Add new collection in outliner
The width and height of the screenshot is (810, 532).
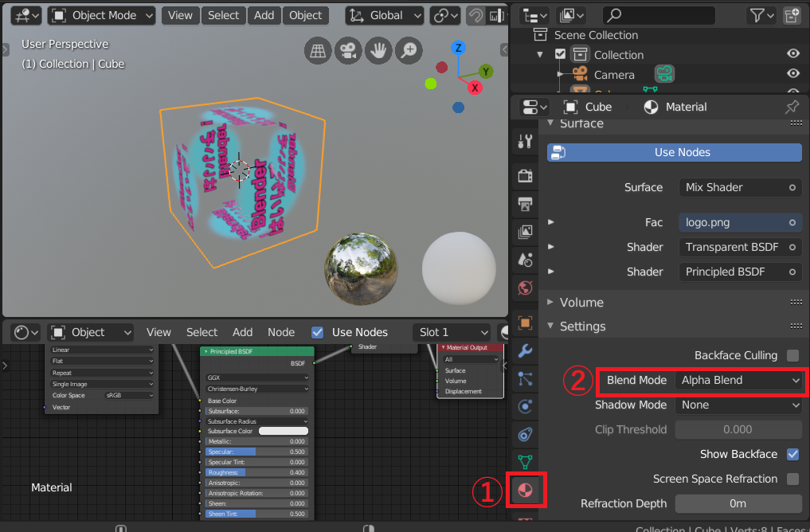(792, 15)
